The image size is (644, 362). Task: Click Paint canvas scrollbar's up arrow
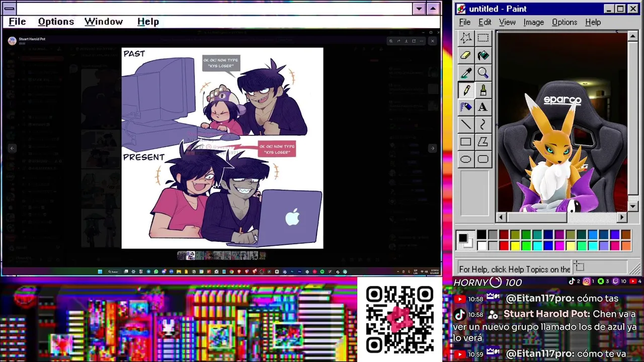click(x=633, y=36)
